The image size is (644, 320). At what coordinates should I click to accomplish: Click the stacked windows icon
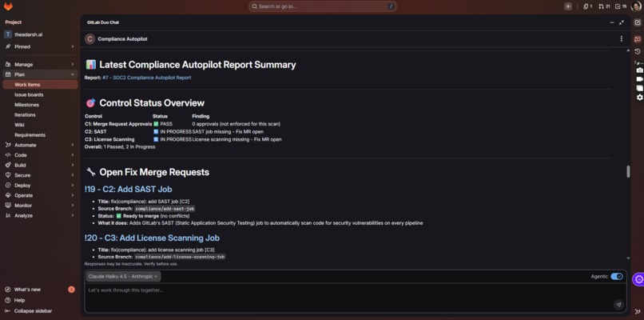point(639,88)
